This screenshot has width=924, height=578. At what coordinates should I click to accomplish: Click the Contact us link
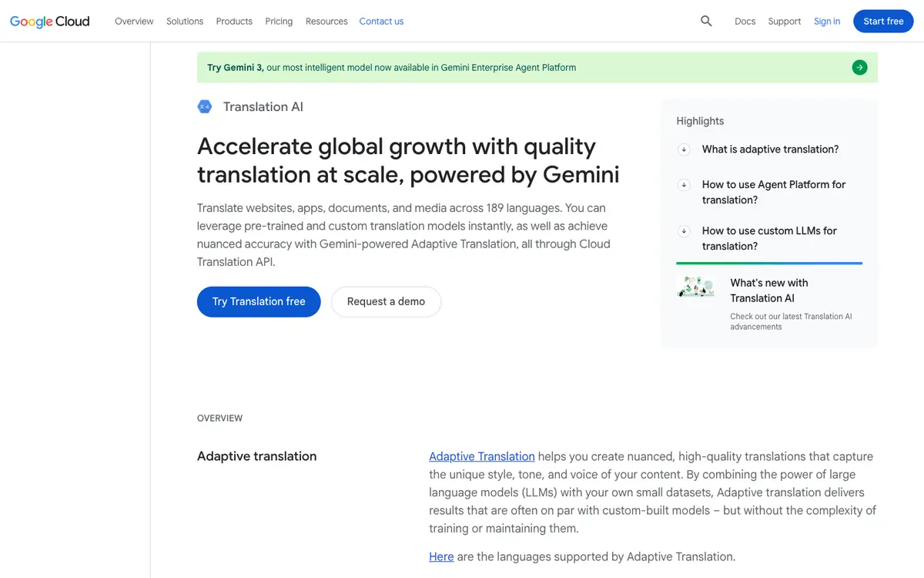(381, 22)
